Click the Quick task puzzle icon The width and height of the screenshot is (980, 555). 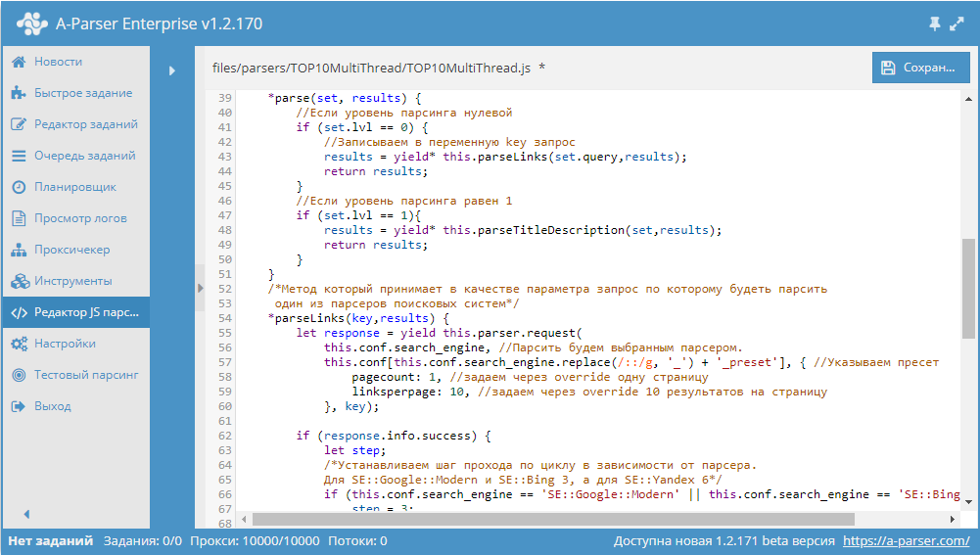(x=18, y=93)
